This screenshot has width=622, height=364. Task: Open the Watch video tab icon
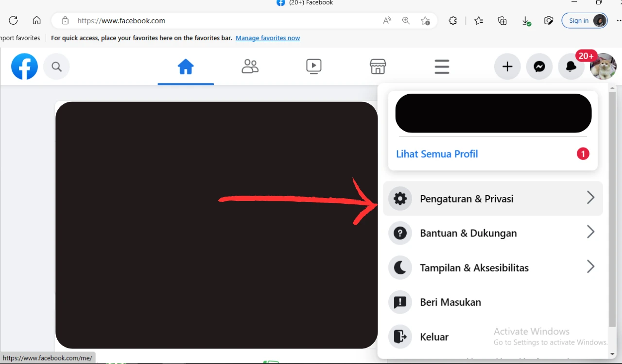(314, 66)
